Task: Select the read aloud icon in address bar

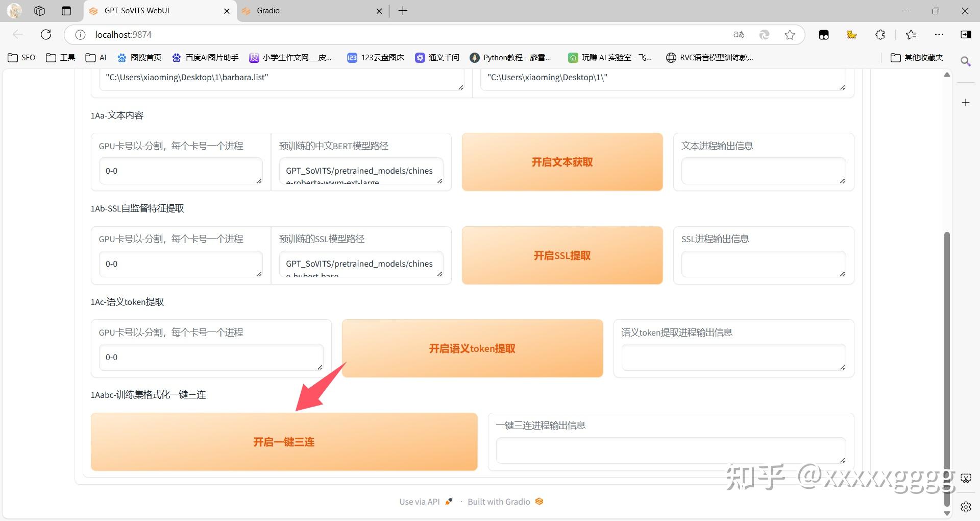Action: 739,34
